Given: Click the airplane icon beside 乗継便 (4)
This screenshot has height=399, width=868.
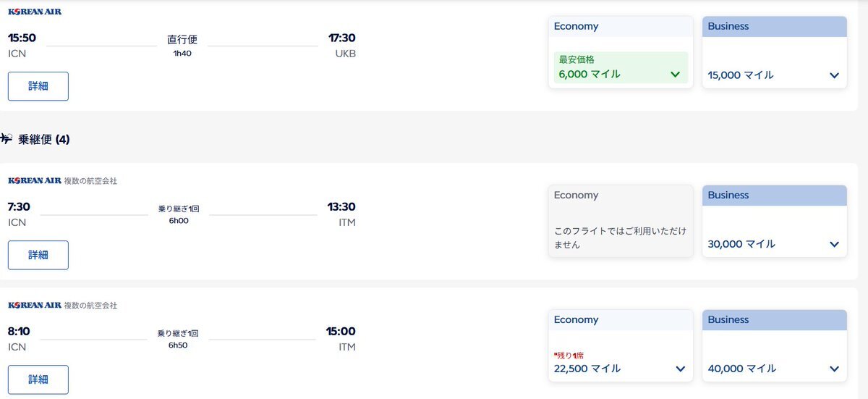Looking at the screenshot, I should pos(7,138).
